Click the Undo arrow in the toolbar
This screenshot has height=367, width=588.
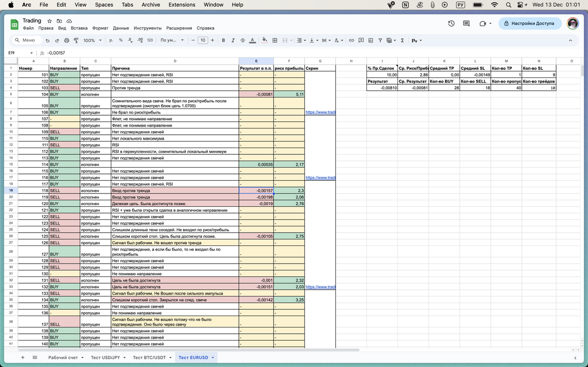[x=47, y=41]
